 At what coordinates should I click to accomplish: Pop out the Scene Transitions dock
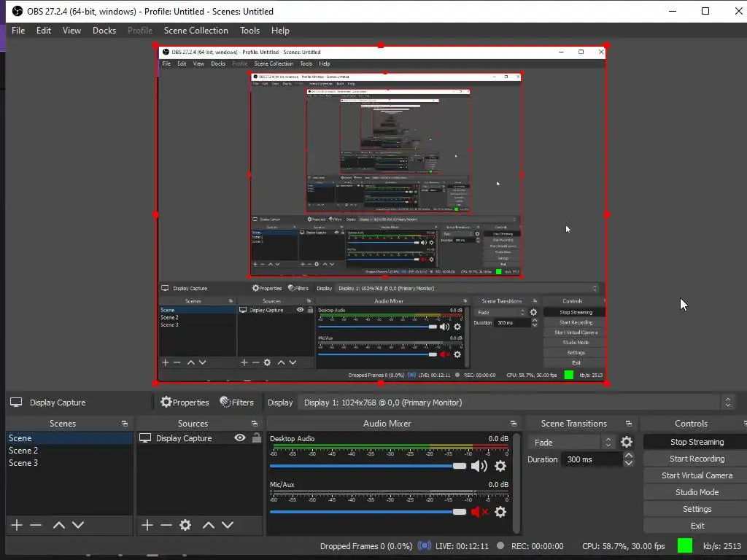point(628,424)
